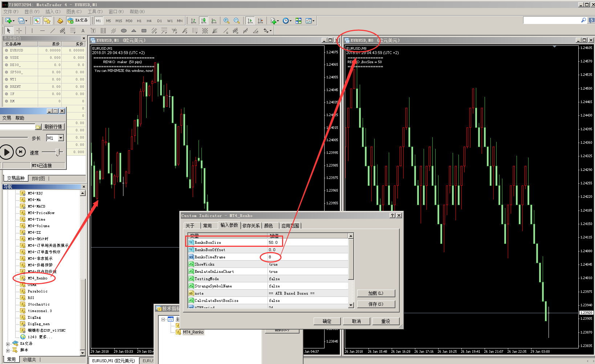Image resolution: width=595 pixels, height=364 pixels.
Task: Select the MN timeframe button
Action: pos(180,21)
